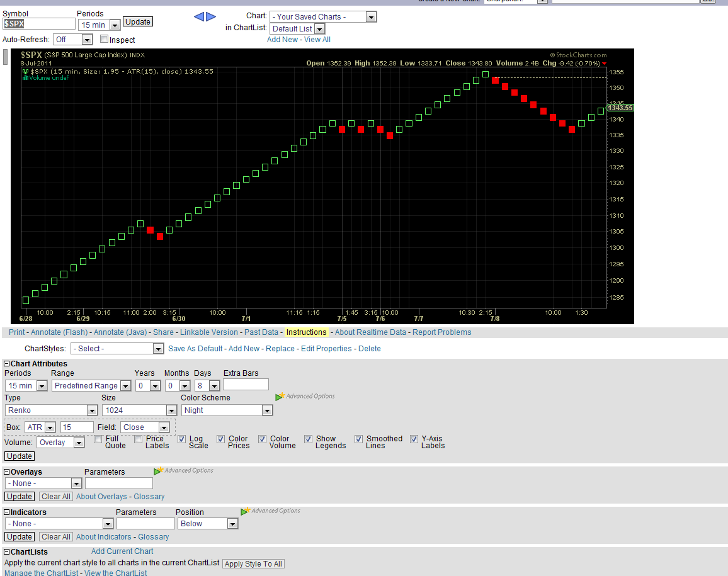Click Clear All in the Overlays section
The image size is (728, 576).
[56, 497]
